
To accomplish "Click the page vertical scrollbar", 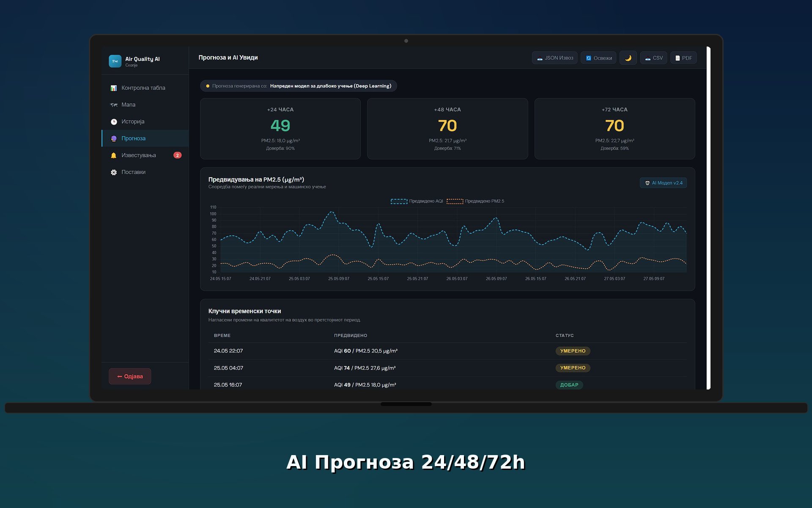I will 708,218.
